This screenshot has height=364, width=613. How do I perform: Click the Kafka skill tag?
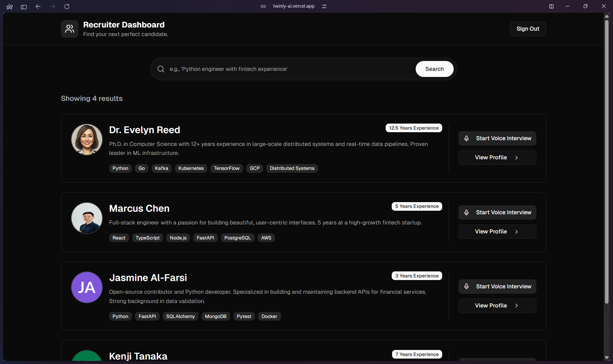(162, 168)
